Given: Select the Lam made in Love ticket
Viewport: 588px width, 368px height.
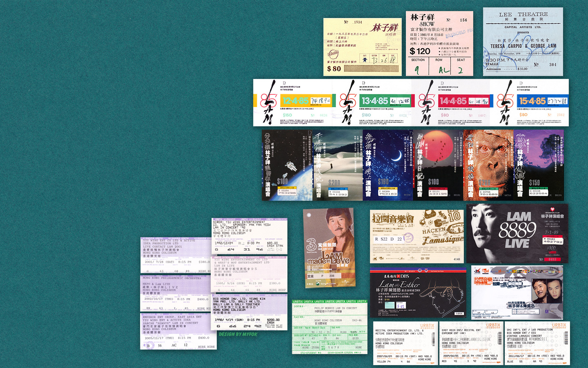Looking at the screenshot, I should pos(329,249).
